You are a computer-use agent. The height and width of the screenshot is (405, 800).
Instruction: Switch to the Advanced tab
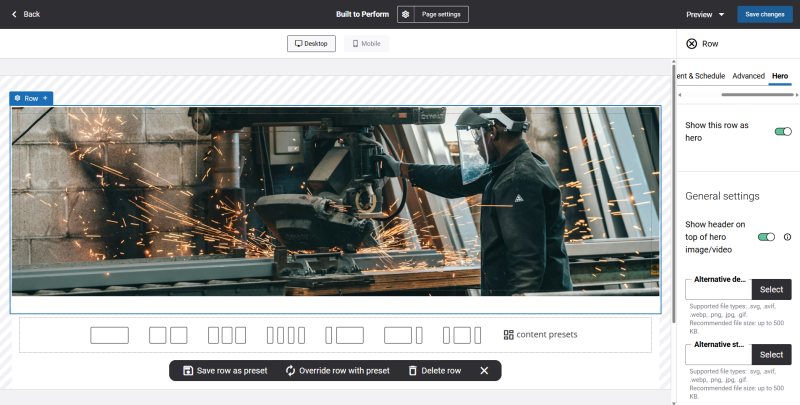[x=748, y=76]
